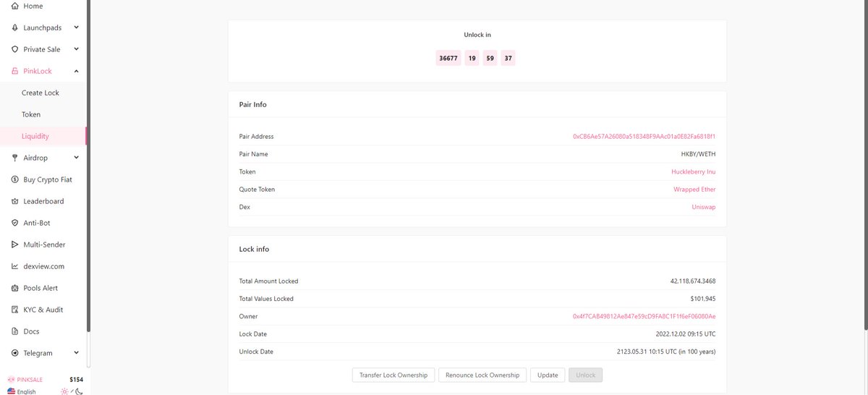Expand the Airdrop chevron
This screenshot has width=868, height=395.
[x=77, y=158]
